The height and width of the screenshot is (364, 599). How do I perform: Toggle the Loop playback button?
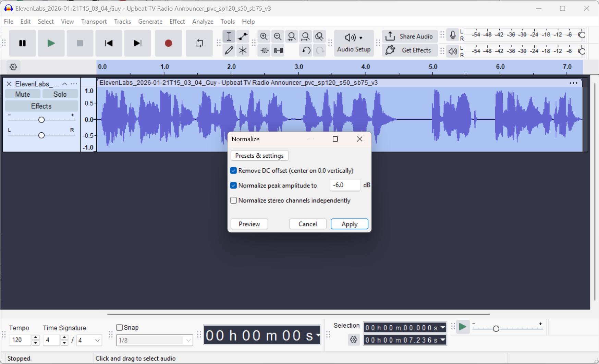click(199, 43)
